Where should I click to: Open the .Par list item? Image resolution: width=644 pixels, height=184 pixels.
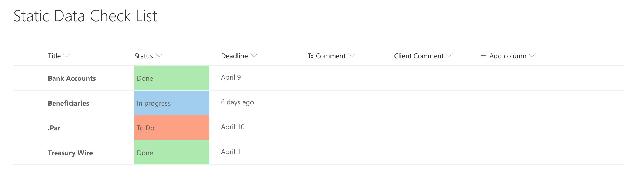54,128
